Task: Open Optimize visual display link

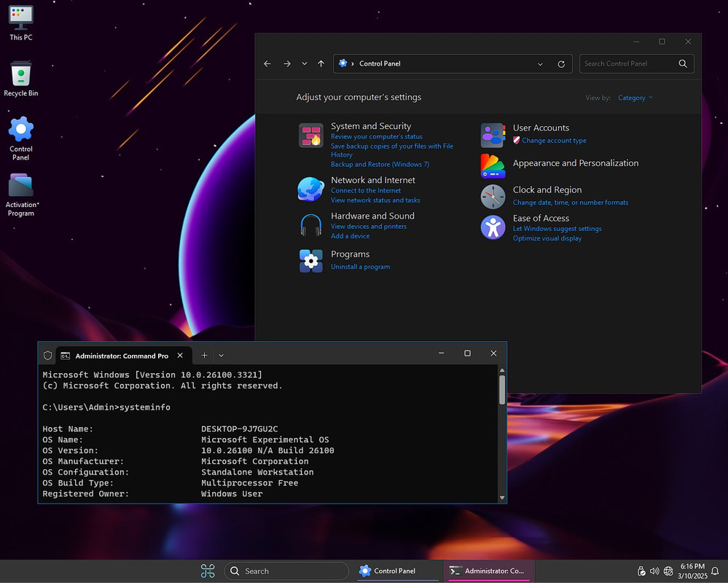Action: [547, 238]
